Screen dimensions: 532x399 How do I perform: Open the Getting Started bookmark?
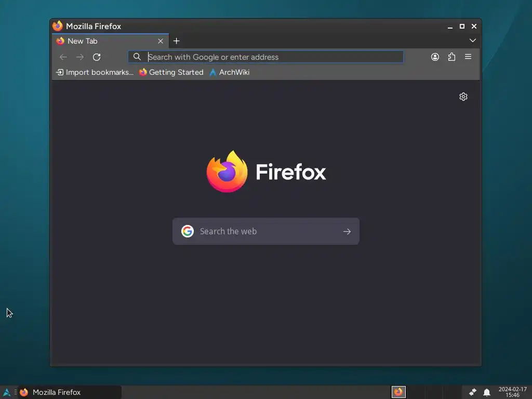click(171, 72)
